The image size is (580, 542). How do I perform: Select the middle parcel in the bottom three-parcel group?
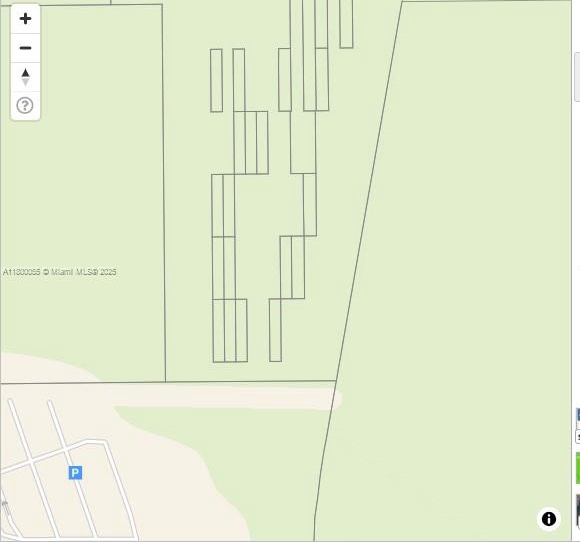pos(230,330)
